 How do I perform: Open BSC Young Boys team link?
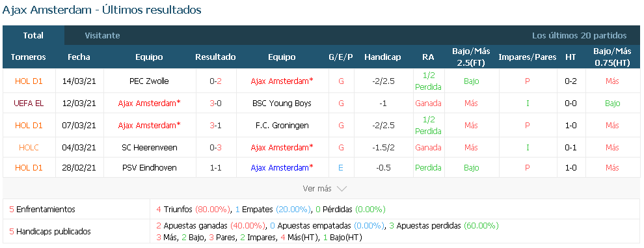click(x=281, y=103)
